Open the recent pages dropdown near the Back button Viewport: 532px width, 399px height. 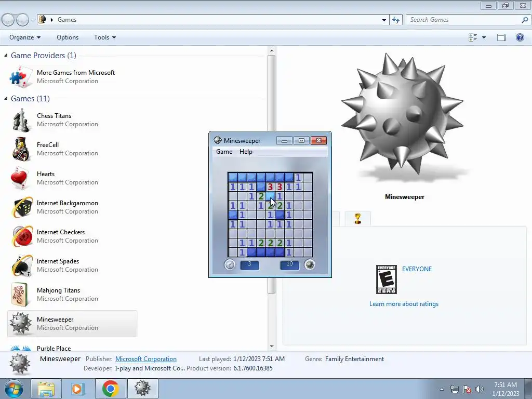coord(33,20)
